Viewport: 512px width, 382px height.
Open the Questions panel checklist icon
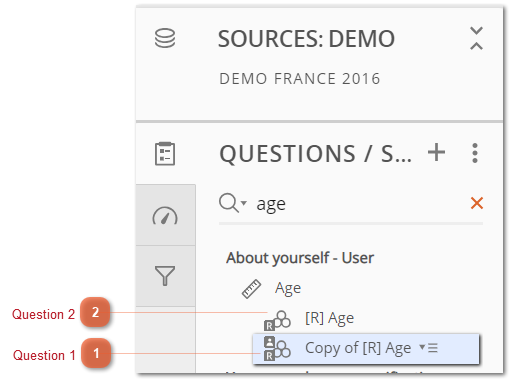click(x=165, y=154)
